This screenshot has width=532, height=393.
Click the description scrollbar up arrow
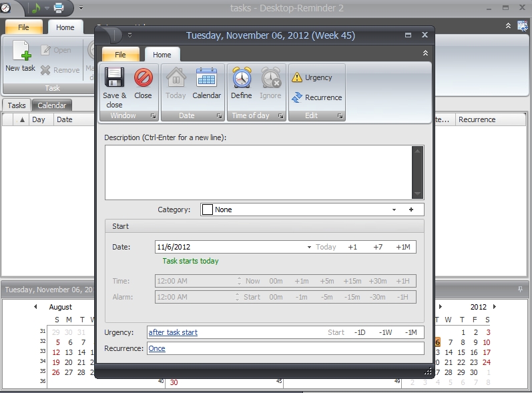tap(418, 151)
